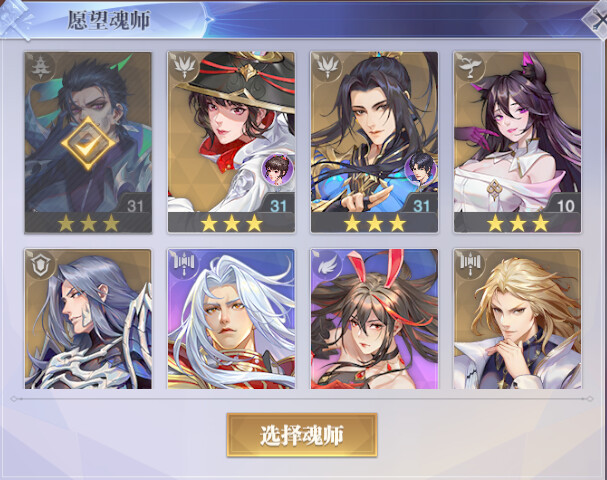
Task: Select the bunny-eared dark-haired character card
Action: coord(374,319)
